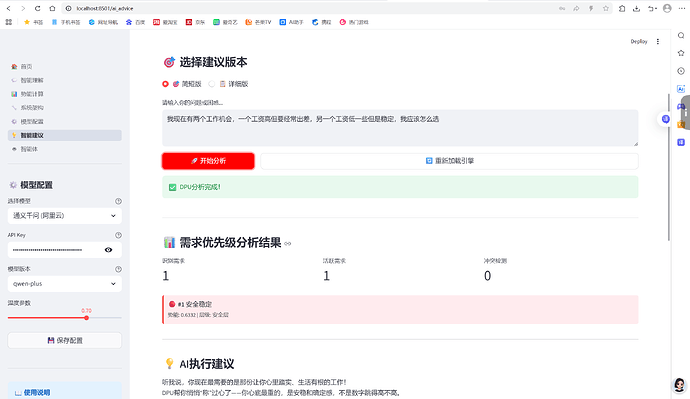Open the 选择模型 dropdown showing 通义千问
This screenshot has height=399, width=690.
click(65, 216)
